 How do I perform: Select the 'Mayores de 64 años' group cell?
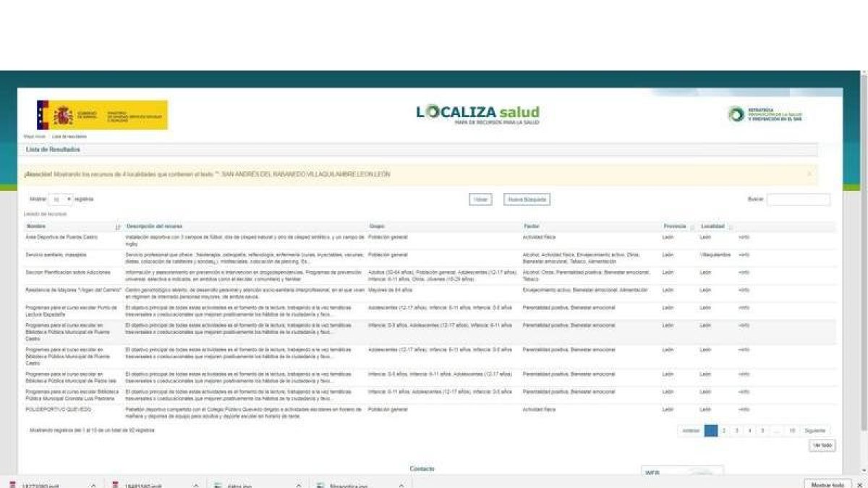pyautogui.click(x=391, y=290)
